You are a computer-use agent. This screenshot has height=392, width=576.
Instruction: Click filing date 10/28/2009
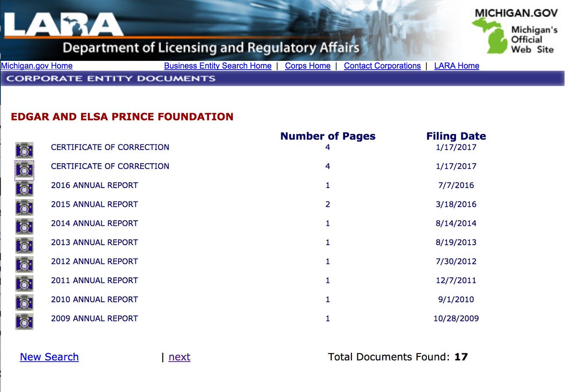[x=456, y=319]
